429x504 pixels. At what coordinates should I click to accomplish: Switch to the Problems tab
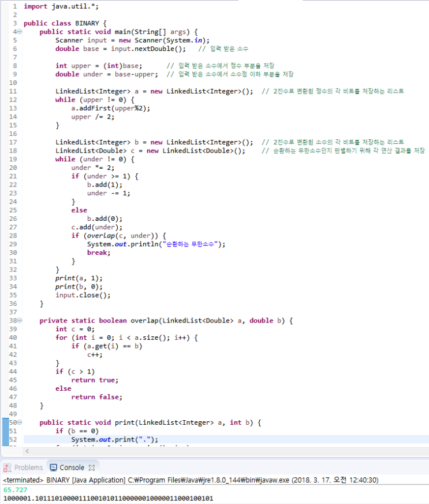(28, 467)
